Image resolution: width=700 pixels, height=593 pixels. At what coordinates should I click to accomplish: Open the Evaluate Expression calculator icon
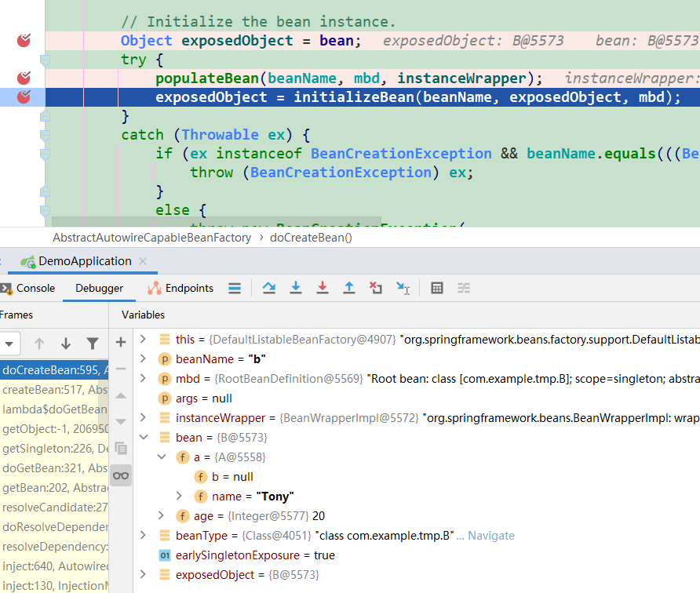click(x=437, y=288)
